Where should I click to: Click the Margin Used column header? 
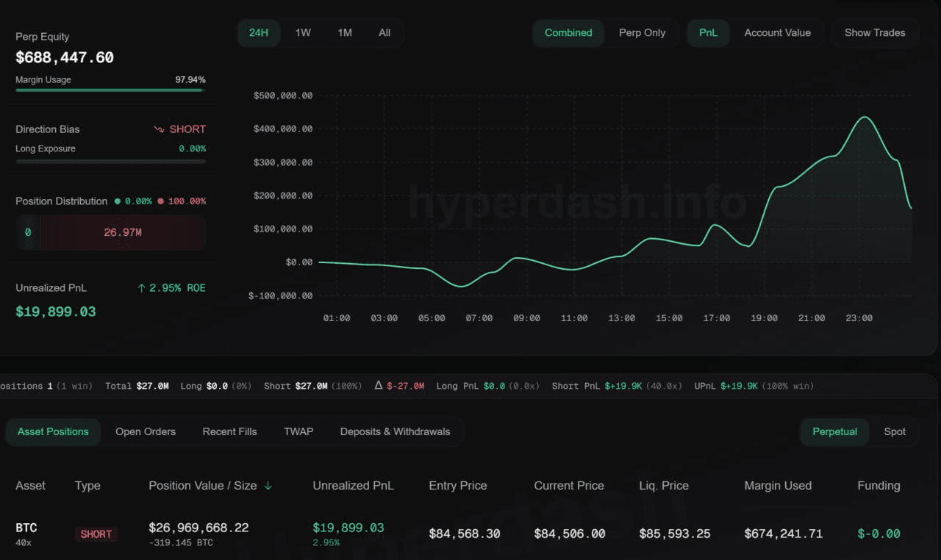(778, 486)
